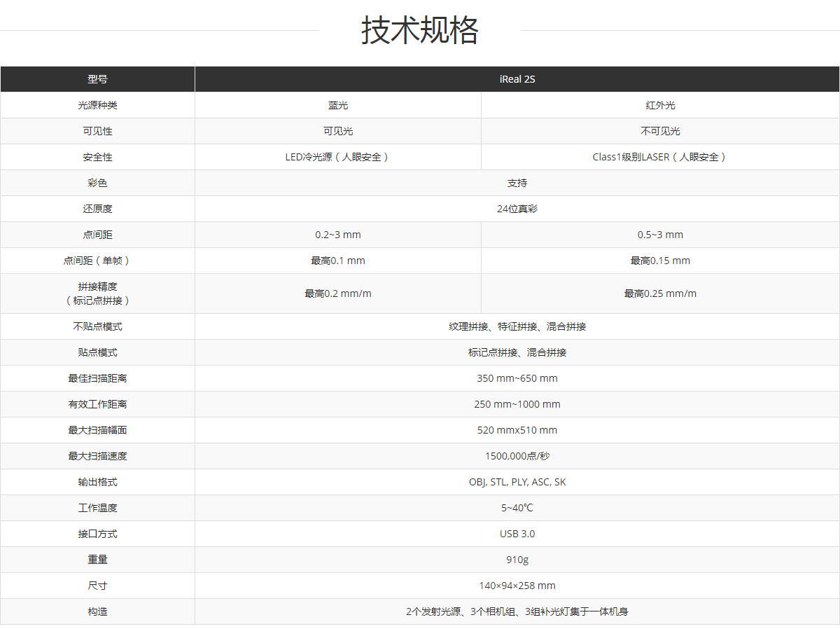This screenshot has width=840, height=629.
Task: Select the OBJ, STL, PLY, ASC, SK formats
Action: click(517, 482)
